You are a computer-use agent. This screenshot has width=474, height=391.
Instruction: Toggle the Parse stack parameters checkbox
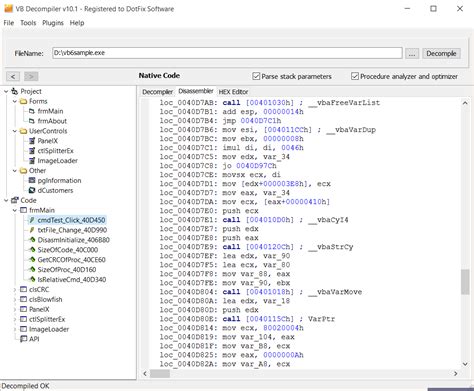[256, 76]
